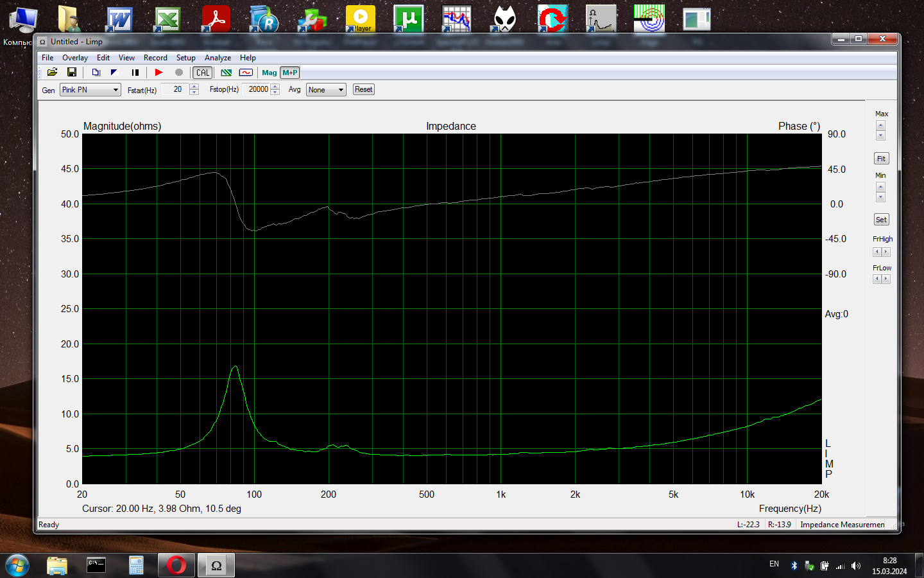The height and width of the screenshot is (578, 924).
Task: Click the green overlay icon in the toolbar
Action: tap(227, 73)
